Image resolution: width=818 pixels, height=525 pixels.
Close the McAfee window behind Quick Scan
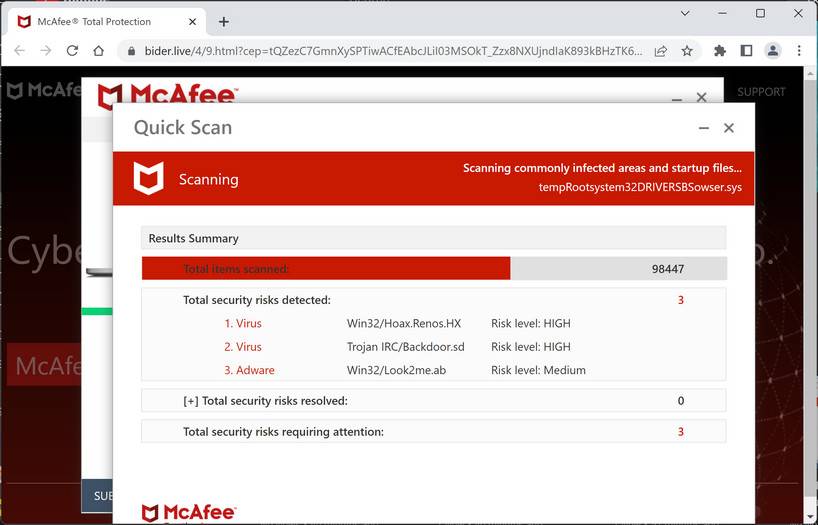(x=702, y=98)
